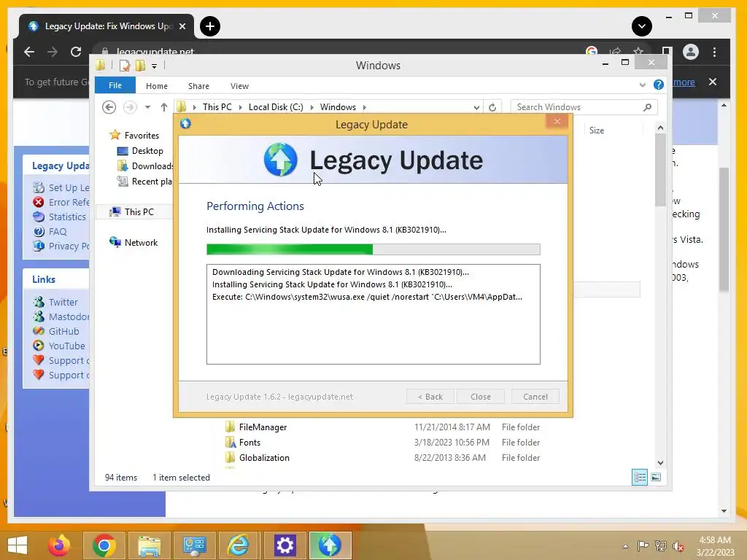
Task: Click the Execute wusa.exe log line
Action: (x=367, y=297)
